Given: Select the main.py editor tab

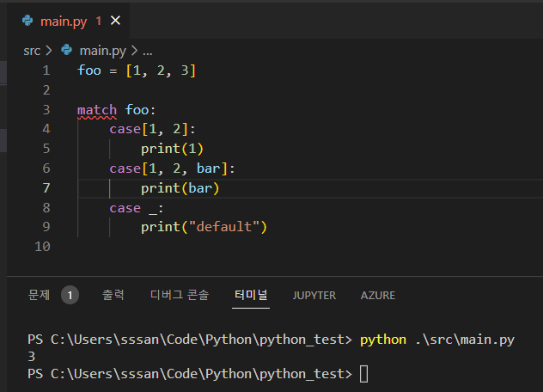Looking at the screenshot, I should pos(64,20).
